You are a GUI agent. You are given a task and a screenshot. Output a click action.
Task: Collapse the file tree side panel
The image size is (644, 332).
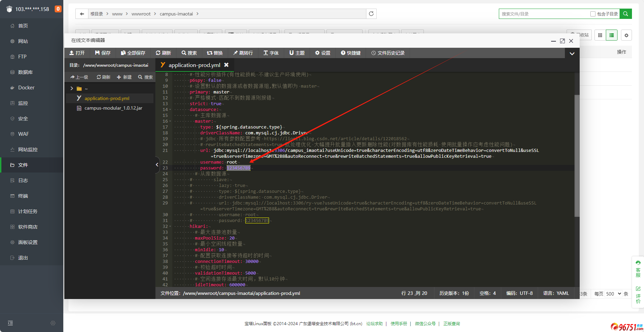click(157, 165)
